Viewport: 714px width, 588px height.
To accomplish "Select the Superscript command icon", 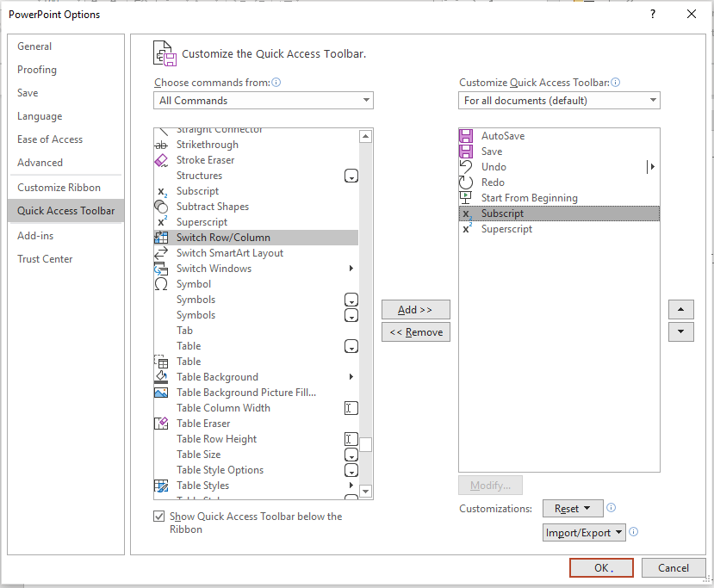I will [161, 221].
